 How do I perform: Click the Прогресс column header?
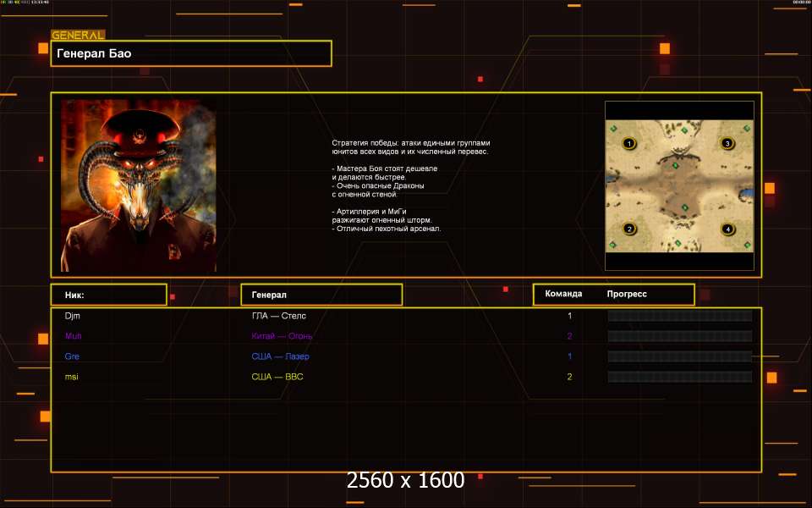coord(627,294)
